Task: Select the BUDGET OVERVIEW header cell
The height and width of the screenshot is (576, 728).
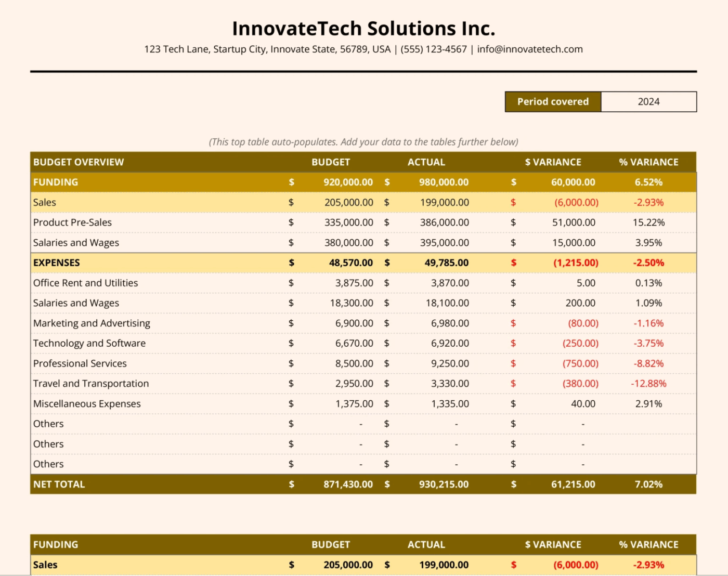Action: coord(79,162)
